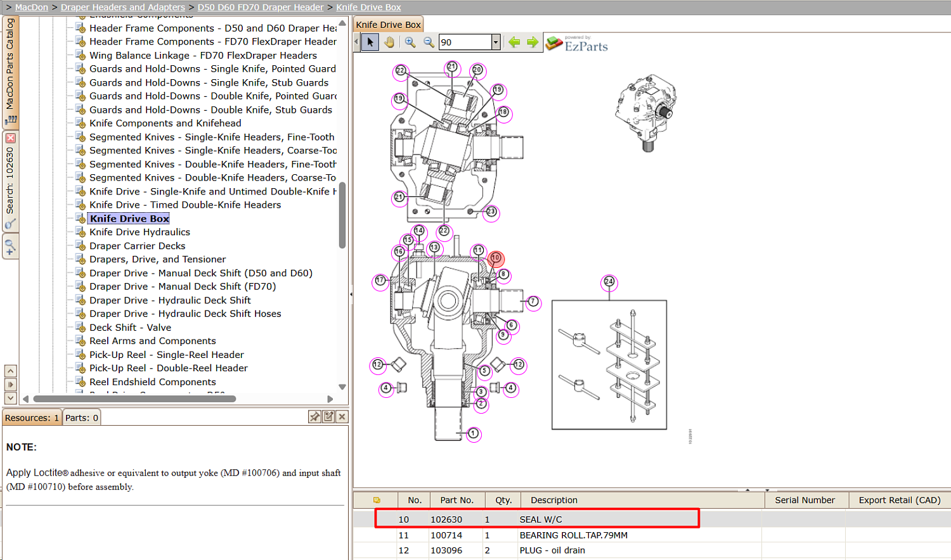Open Deck Shift - Valve tree item
Image resolution: width=951 pixels, height=560 pixels.
[130, 328]
